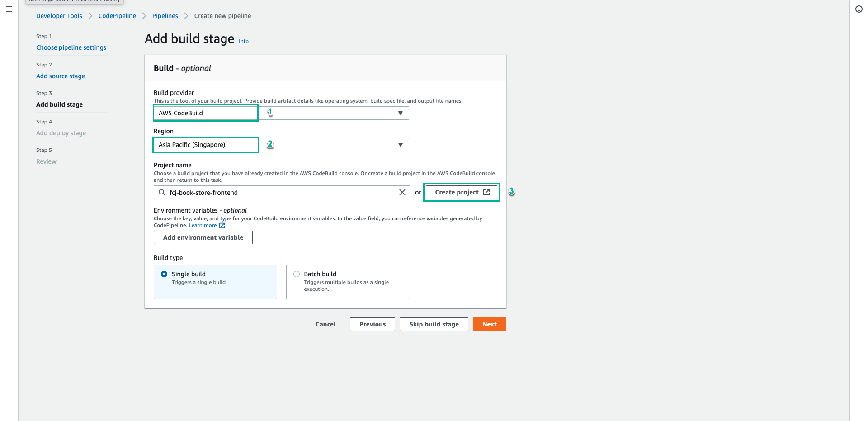Open the Learn more link
868x421 pixels.
point(203,225)
